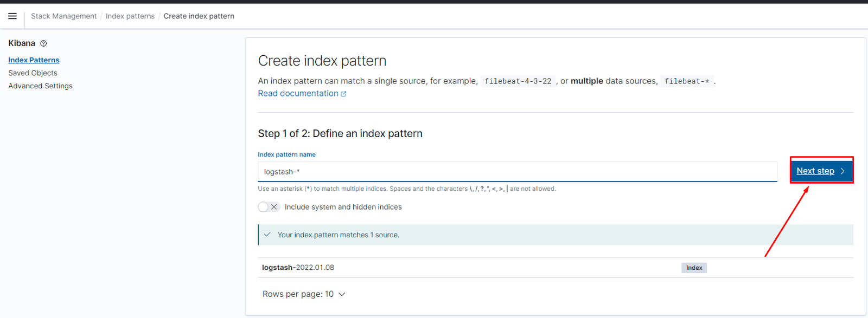Click the logstash-2022.01.08 index row
868x318 pixels.
click(x=556, y=268)
